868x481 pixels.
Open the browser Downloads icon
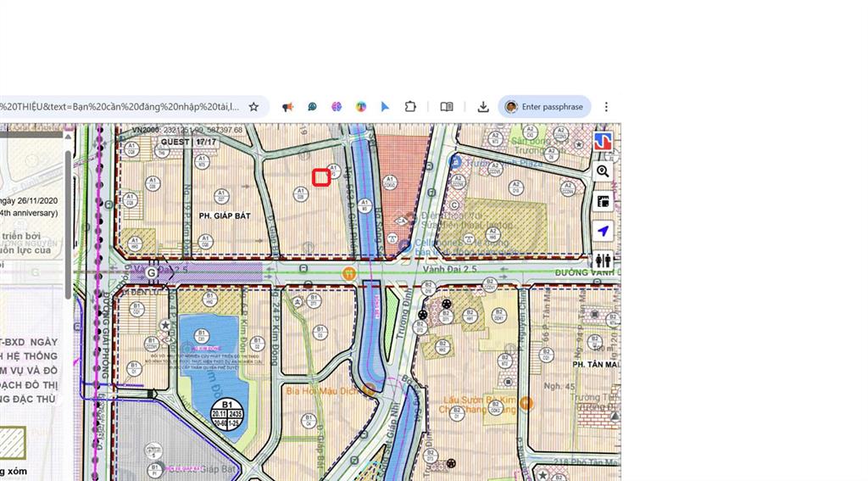click(x=483, y=107)
